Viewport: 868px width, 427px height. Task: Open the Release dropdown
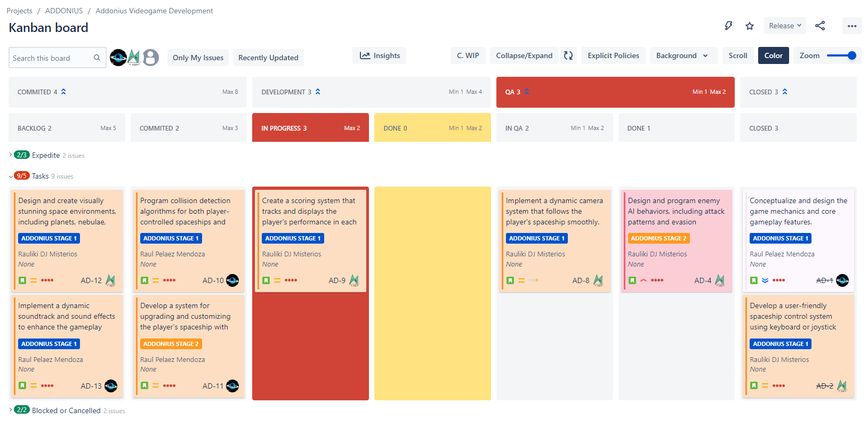click(785, 26)
